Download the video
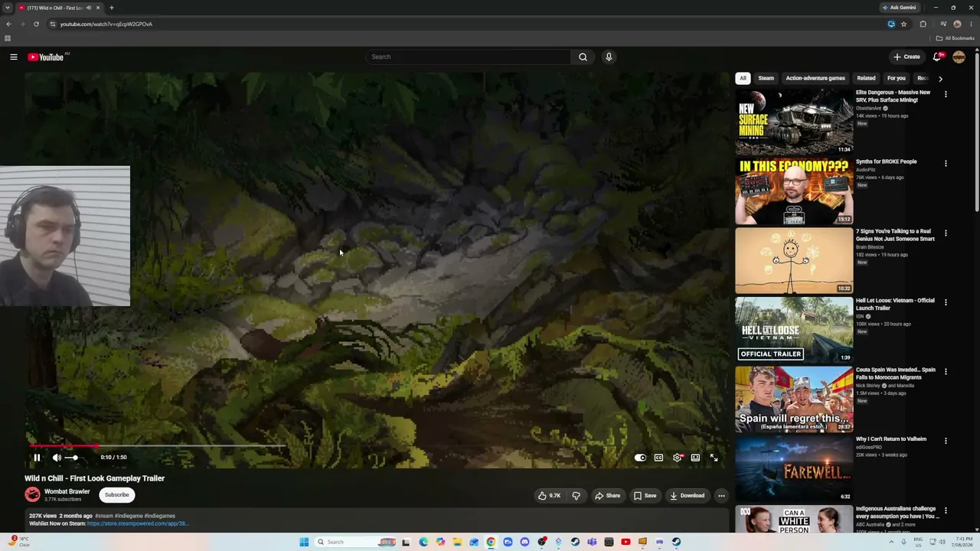This screenshot has width=980, height=551. click(688, 495)
